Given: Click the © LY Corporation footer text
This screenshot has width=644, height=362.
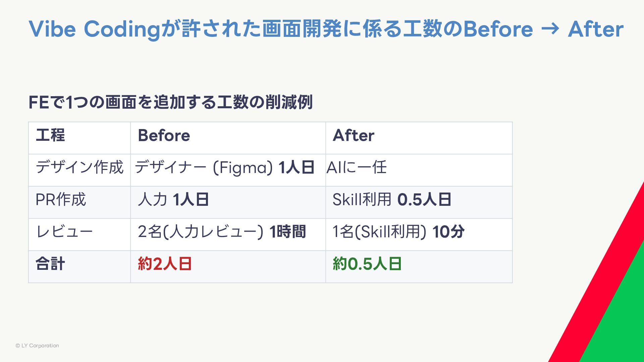Looking at the screenshot, I should click(x=37, y=346).
